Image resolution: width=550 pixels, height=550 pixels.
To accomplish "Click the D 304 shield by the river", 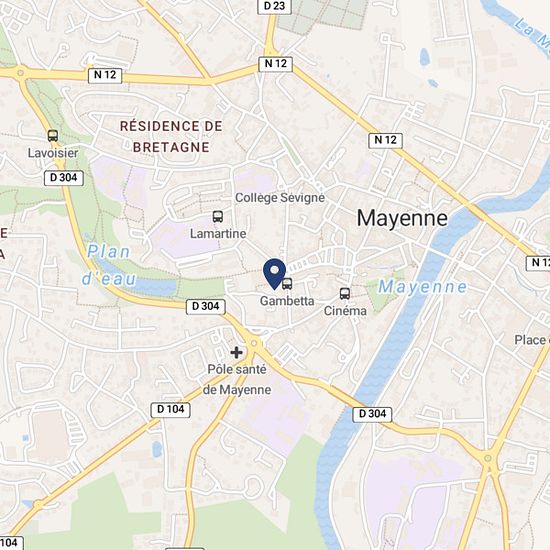I will [372, 414].
